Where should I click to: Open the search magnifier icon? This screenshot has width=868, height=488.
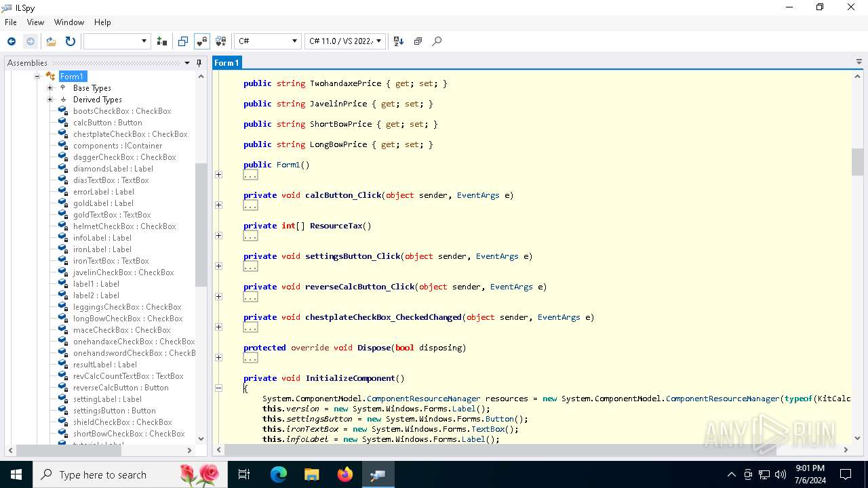tap(437, 41)
